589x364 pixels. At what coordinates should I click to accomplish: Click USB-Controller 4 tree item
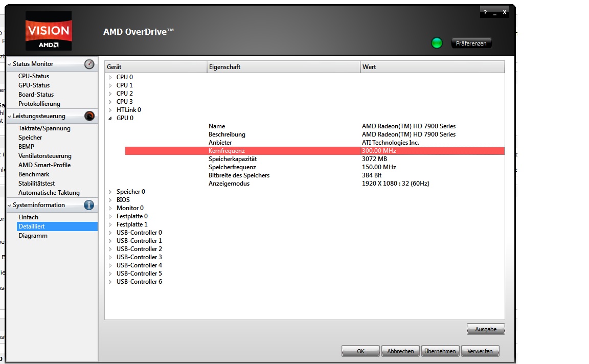tap(140, 265)
